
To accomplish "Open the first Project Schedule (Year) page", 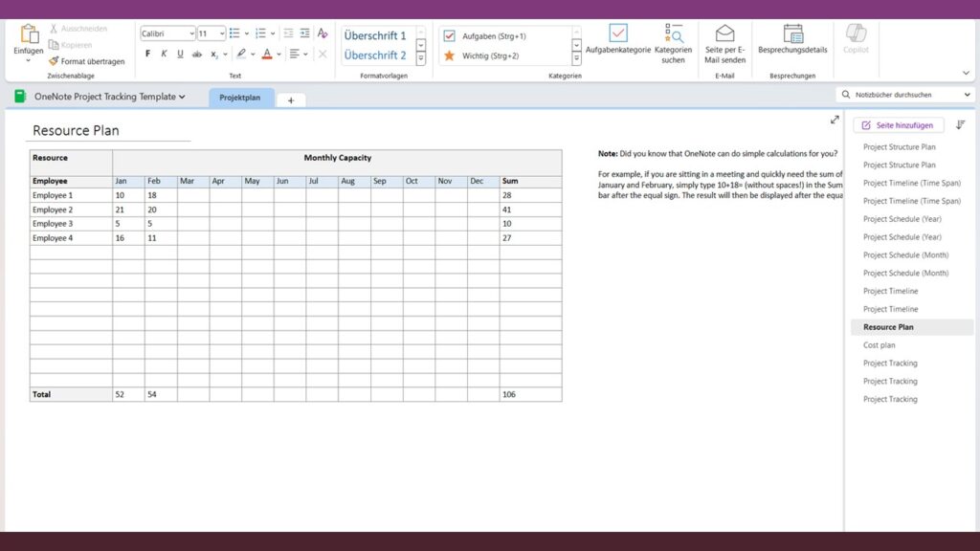I will point(902,219).
